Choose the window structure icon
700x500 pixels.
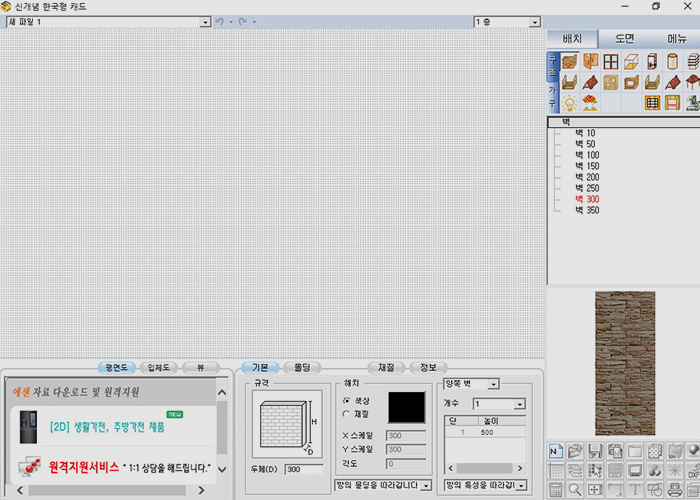coord(610,62)
